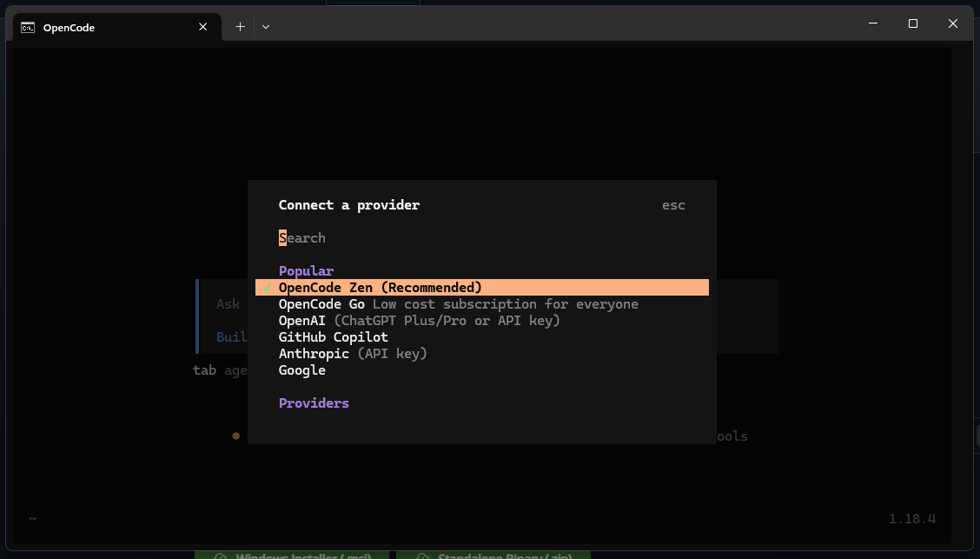Dismiss dialog via esc label

coord(674,205)
